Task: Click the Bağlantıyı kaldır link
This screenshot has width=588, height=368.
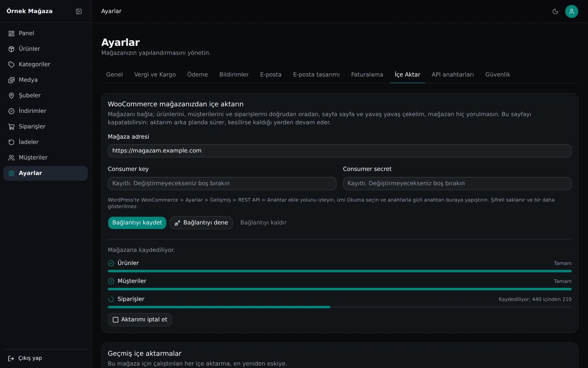Action: 263,223
